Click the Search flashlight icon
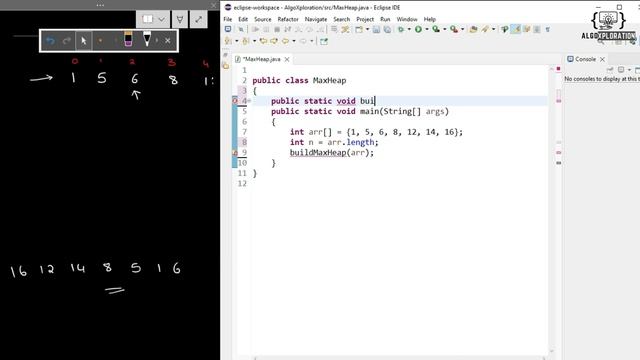The height and width of the screenshot is (360, 640). (x=484, y=29)
